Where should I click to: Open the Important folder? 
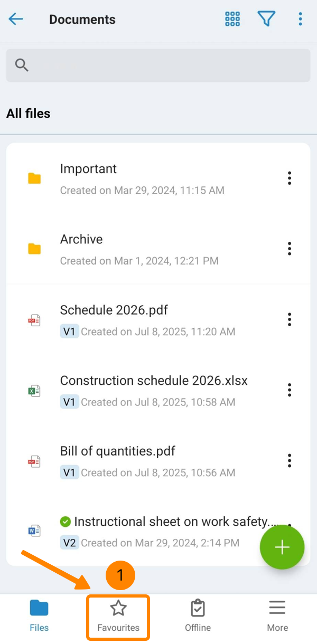point(88,169)
